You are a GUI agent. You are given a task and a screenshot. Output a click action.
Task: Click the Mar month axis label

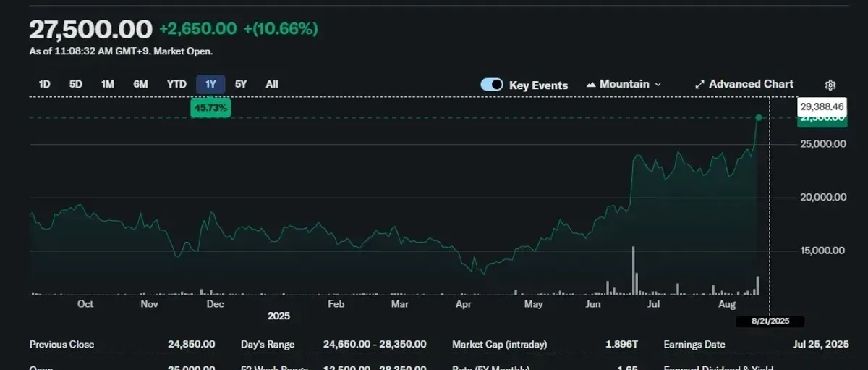pos(400,304)
